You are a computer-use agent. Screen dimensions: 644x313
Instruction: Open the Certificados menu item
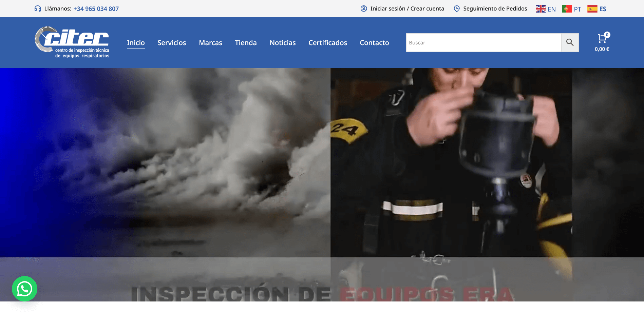328,43
